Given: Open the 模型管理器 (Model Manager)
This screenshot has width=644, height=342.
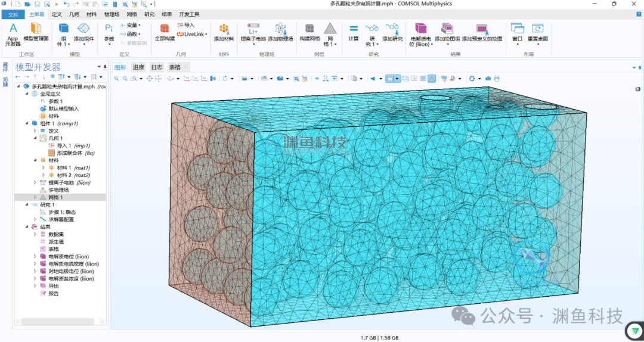Looking at the screenshot, I should click(x=36, y=32).
